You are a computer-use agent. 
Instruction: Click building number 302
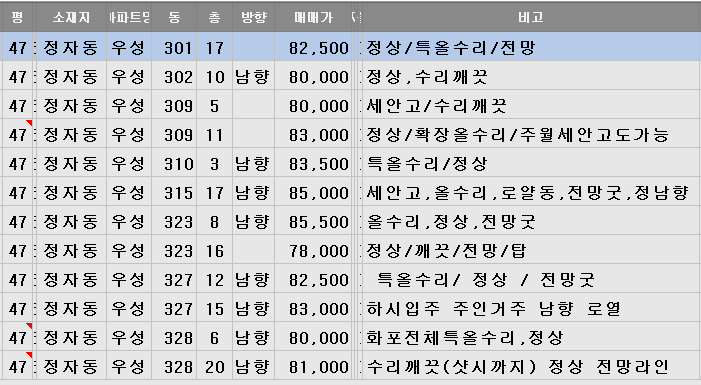178,77
